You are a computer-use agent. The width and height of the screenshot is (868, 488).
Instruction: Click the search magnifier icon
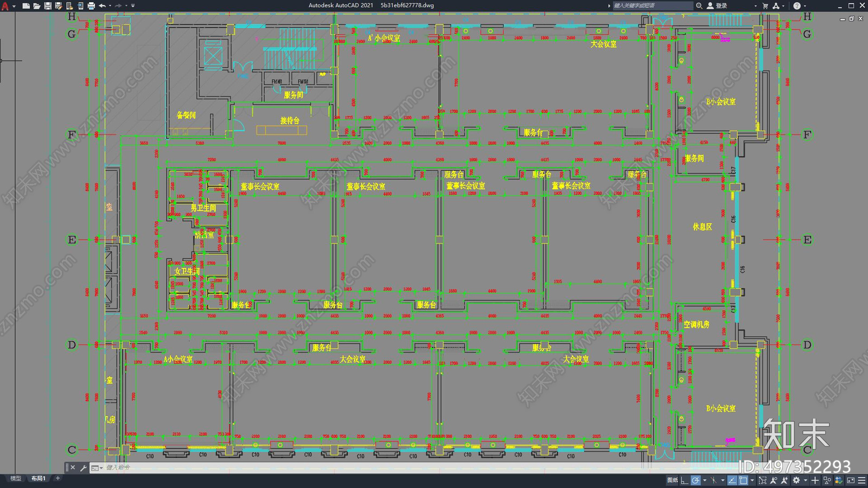pyautogui.click(x=699, y=5)
